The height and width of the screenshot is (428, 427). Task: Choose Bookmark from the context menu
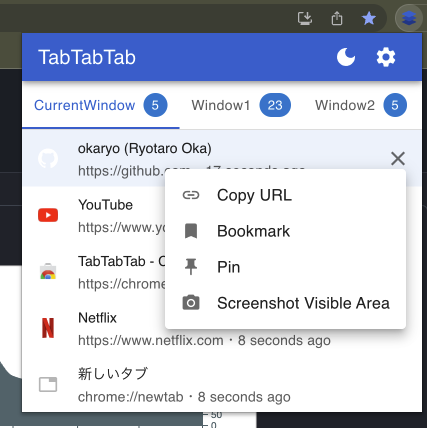pyautogui.click(x=285, y=231)
